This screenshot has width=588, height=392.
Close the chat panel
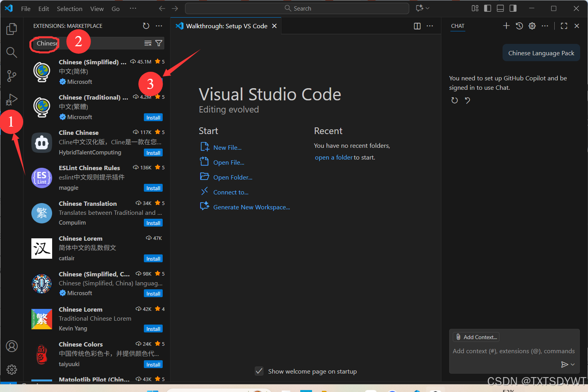pyautogui.click(x=577, y=26)
